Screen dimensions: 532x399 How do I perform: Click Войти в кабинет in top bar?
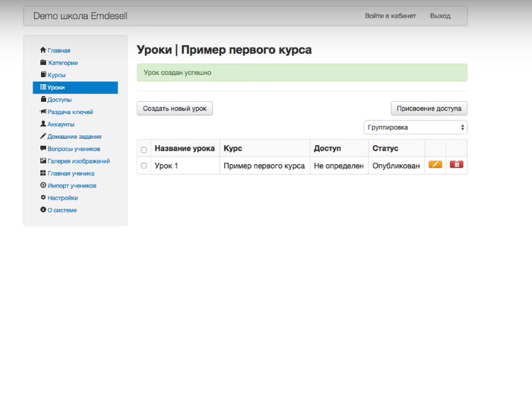click(x=391, y=16)
